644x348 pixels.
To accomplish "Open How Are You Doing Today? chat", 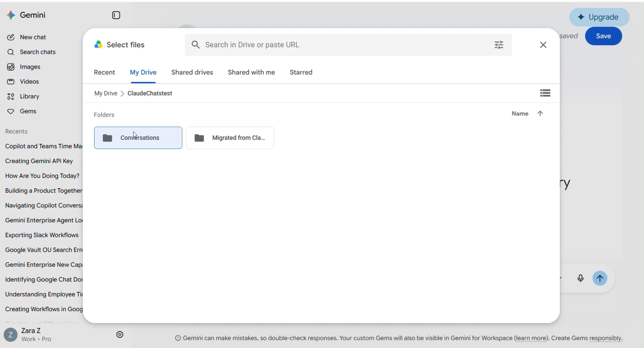I will 42,176.
